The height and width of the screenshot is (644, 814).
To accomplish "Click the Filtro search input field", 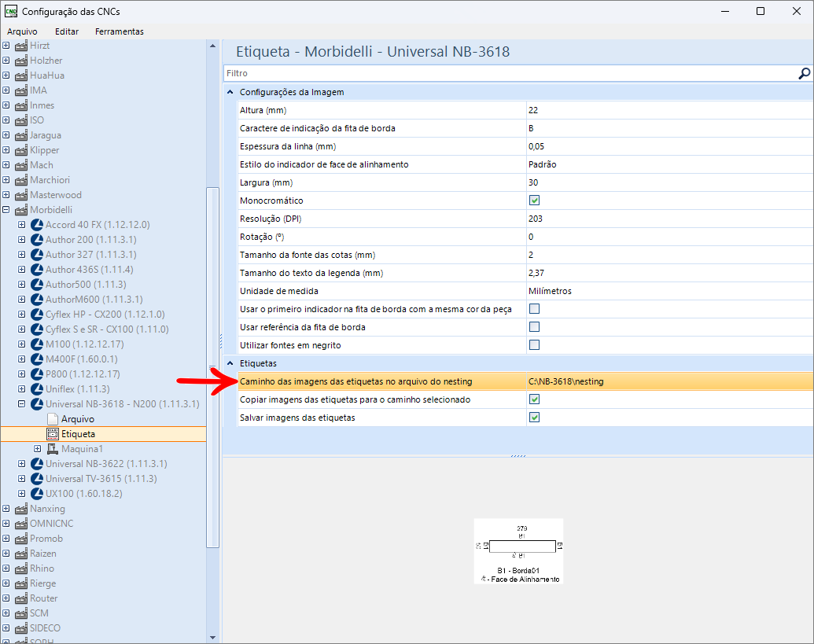I will (x=511, y=74).
